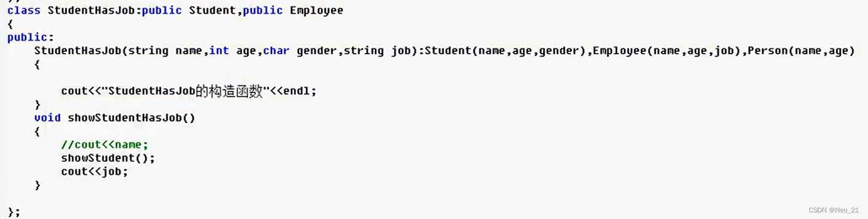Place cursor on the public: access specifier
The height and width of the screenshot is (219, 868).
22,37
